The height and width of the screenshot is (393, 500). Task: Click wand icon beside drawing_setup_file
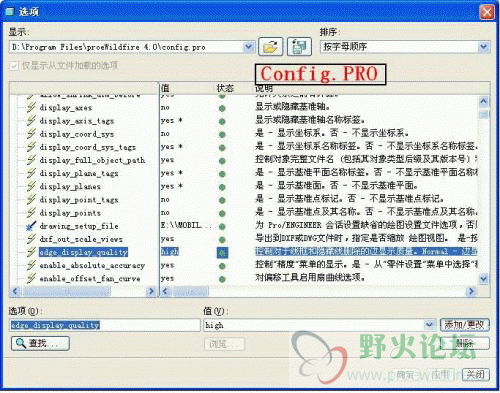tap(31, 226)
